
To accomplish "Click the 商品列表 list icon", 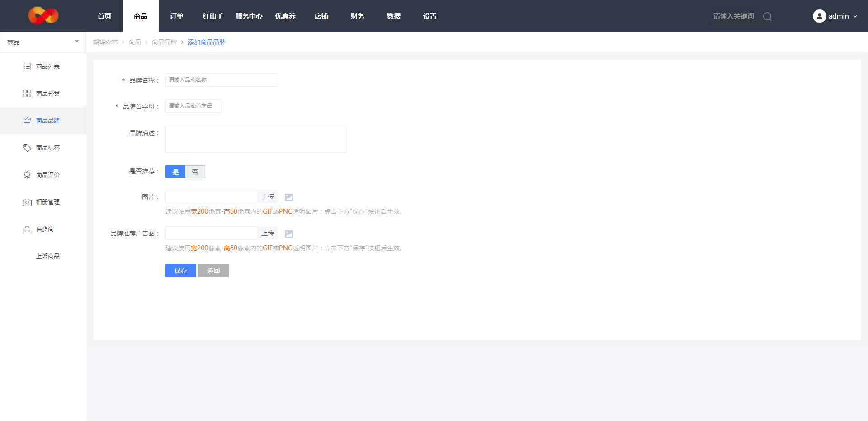I will [27, 66].
